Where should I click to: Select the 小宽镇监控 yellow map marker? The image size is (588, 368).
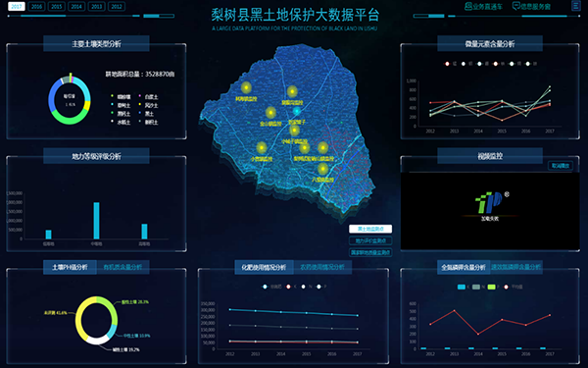pos(262,147)
